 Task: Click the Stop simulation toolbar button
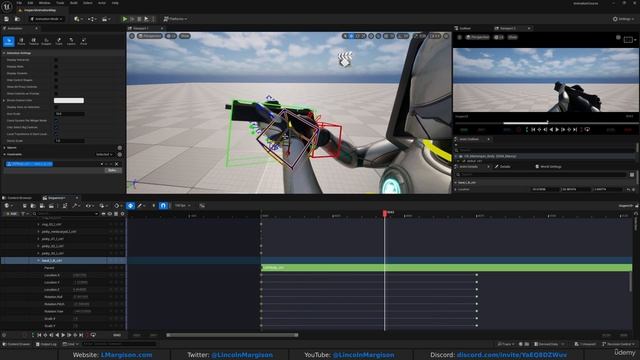(x=139, y=19)
